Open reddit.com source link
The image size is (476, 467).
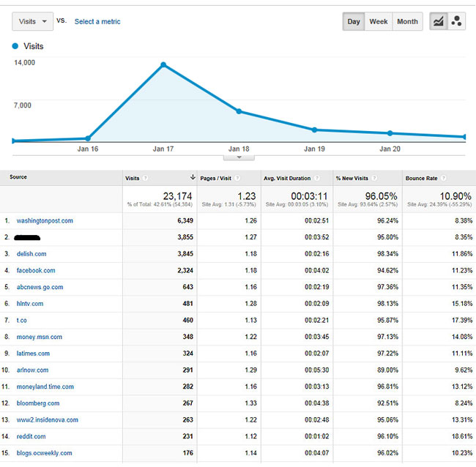pyautogui.click(x=31, y=436)
